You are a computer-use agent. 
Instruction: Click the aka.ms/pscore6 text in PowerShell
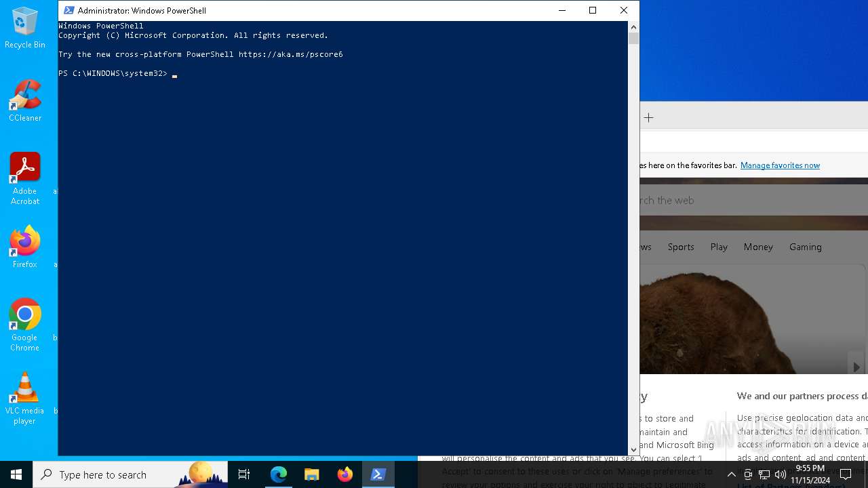290,54
